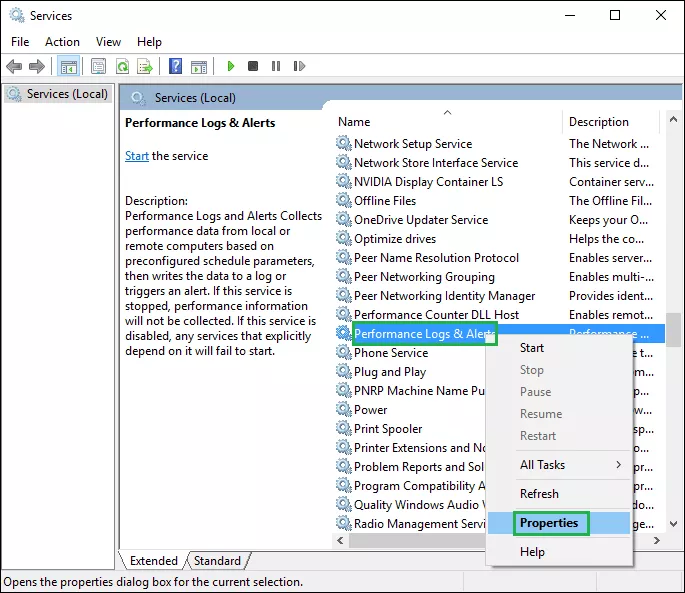Open Help via the question mark icon

(x=175, y=66)
